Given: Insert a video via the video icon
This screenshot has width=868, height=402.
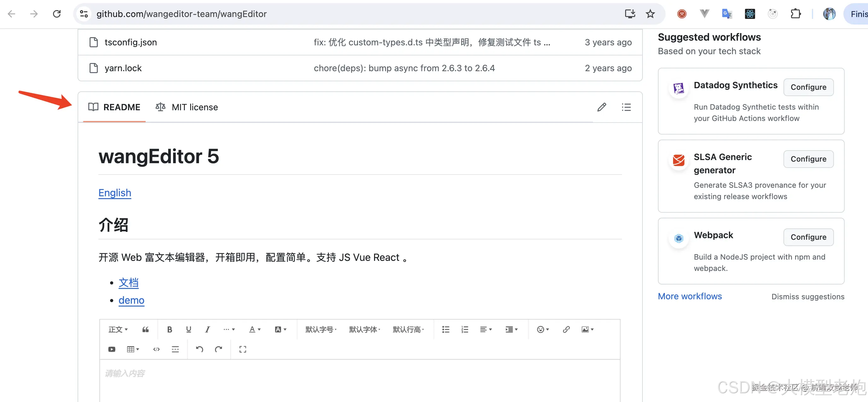Looking at the screenshot, I should pos(112,349).
